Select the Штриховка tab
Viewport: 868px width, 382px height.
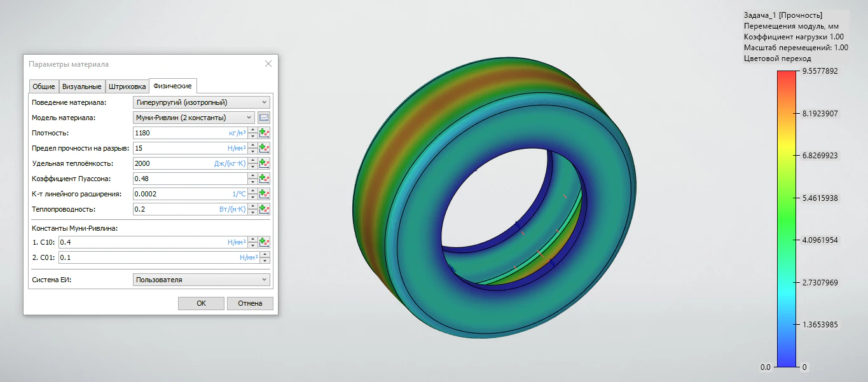tap(127, 86)
